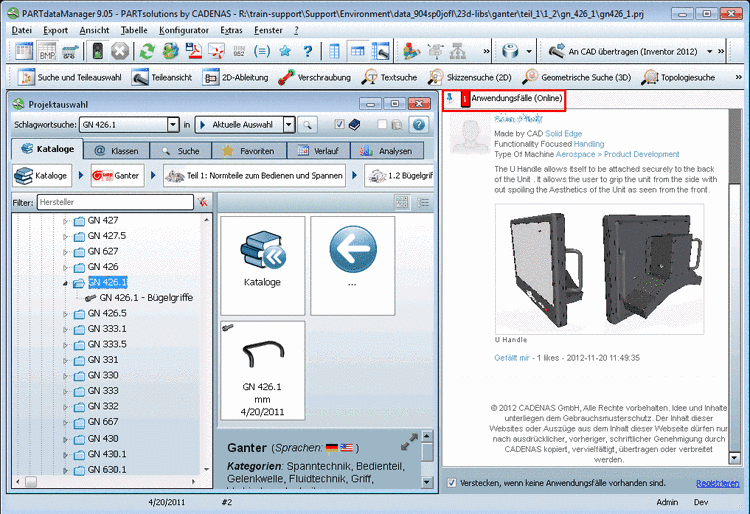This screenshot has height=514, width=750.
Task: Expand the GN 426.5 tree node
Action: pos(66,314)
